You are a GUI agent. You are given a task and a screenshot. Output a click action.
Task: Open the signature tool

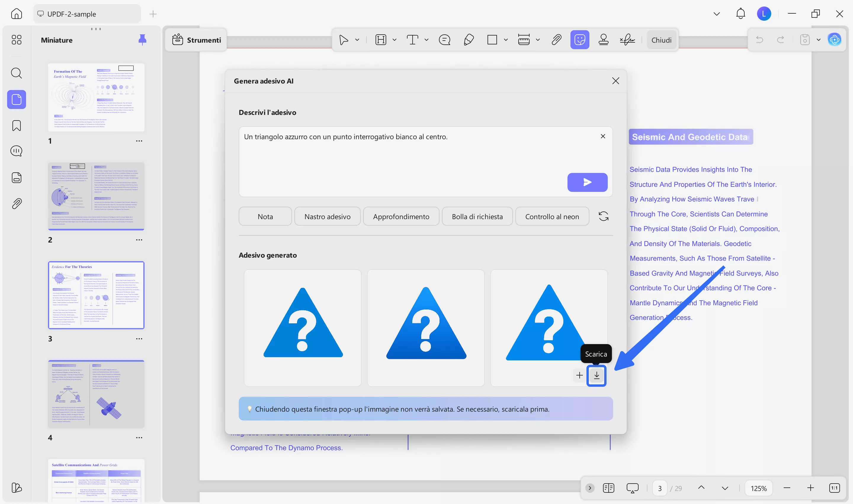(627, 40)
